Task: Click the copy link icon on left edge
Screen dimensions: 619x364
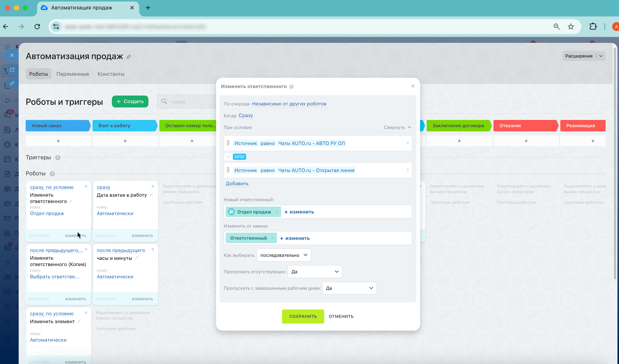Action: tap(12, 83)
